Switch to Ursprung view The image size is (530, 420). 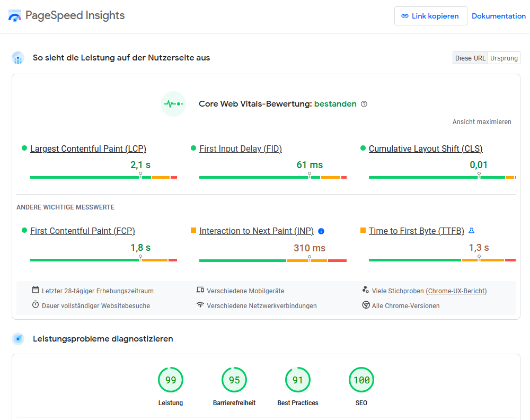point(504,58)
